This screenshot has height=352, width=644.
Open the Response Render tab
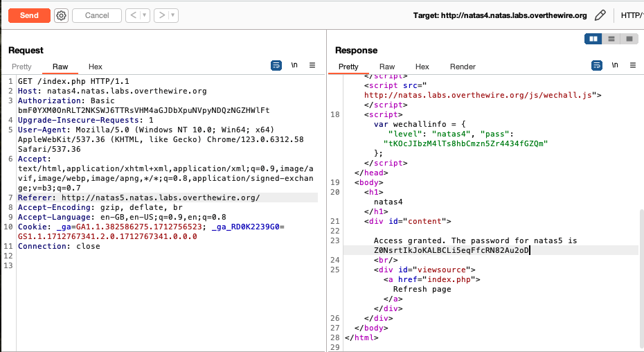(463, 67)
